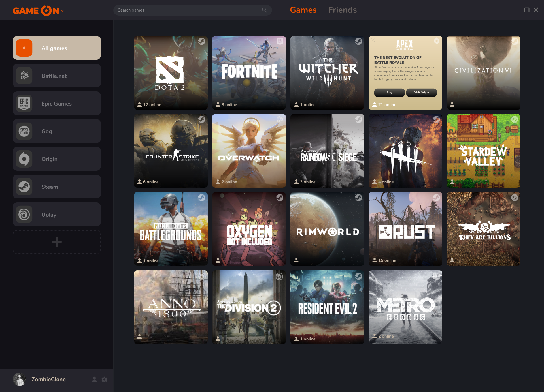Open They Are Billions card
Image resolution: width=544 pixels, height=392 pixels.
coord(484,229)
